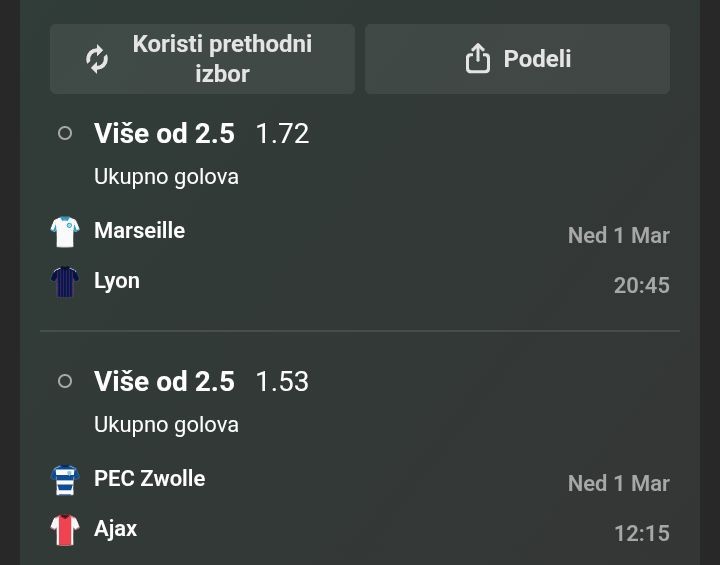The image size is (720, 565).
Task: Click the PEC Zwolle jersey icon
Action: pyautogui.click(x=65, y=479)
